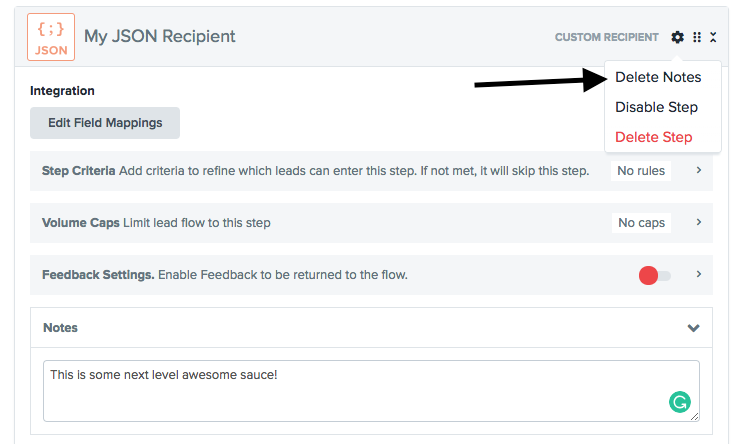This screenshot has width=739, height=444.
Task: Toggle the Feedback Settings switch
Action: pyautogui.click(x=655, y=275)
